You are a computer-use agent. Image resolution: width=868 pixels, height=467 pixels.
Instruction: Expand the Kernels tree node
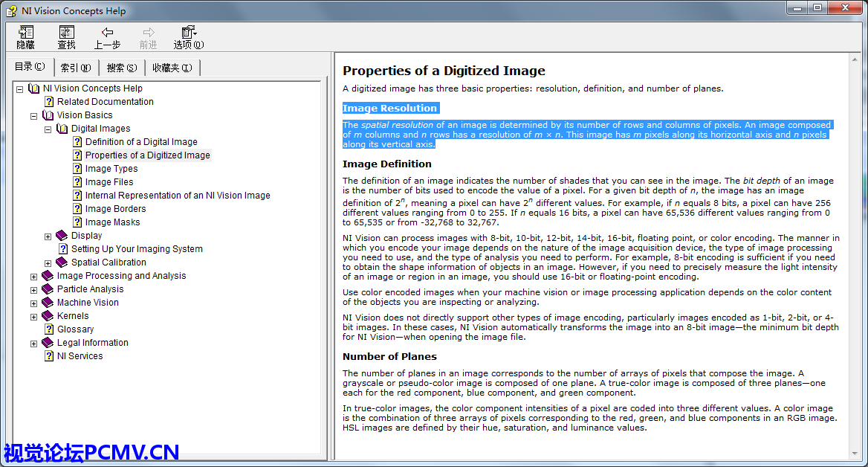[33, 317]
